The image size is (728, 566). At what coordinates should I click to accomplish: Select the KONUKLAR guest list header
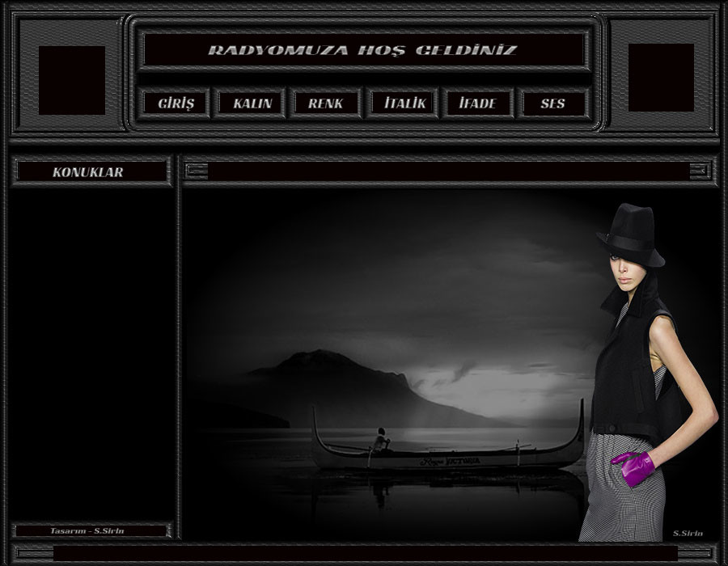point(89,172)
